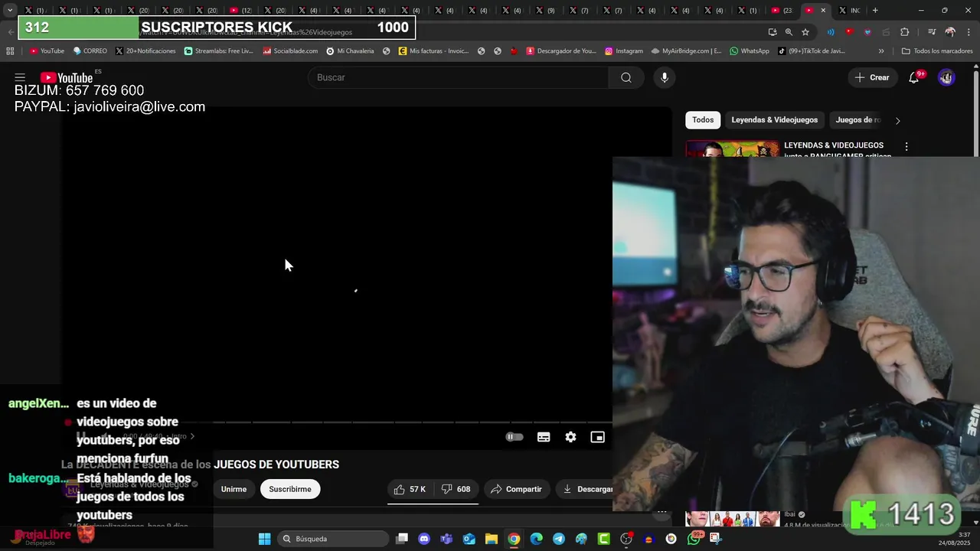Image resolution: width=980 pixels, height=551 pixels.
Task: Open the MyAirBridge.com bookmark
Action: coord(686,51)
